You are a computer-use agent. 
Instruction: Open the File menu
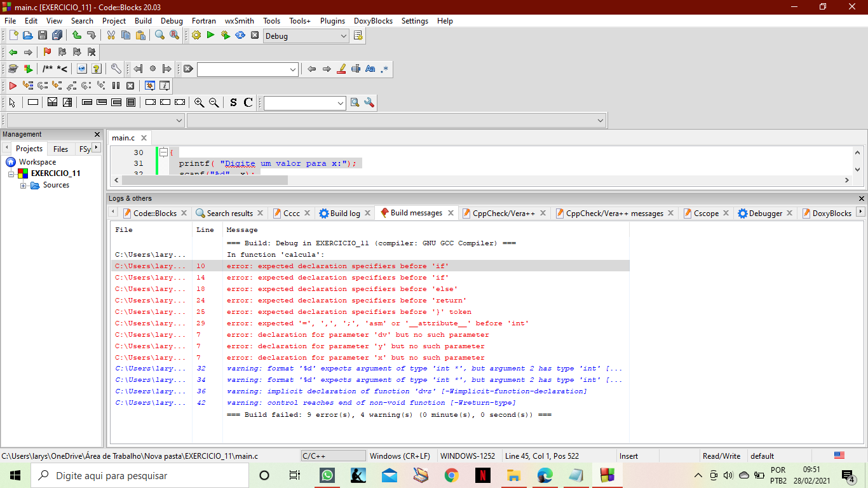coord(10,20)
